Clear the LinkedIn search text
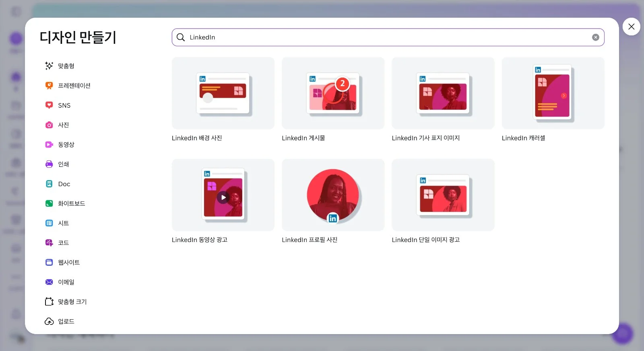The width and height of the screenshot is (644, 351). pyautogui.click(x=596, y=37)
